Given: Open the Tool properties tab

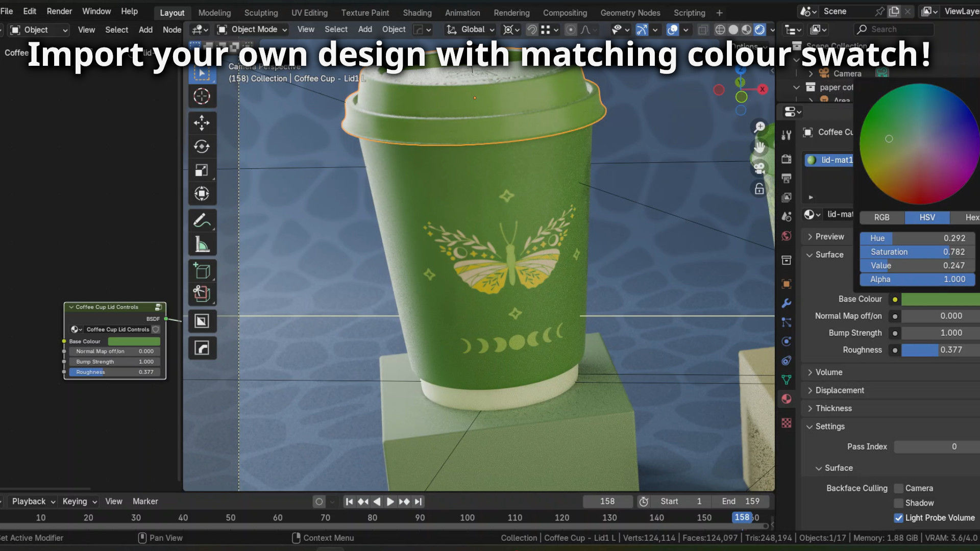Looking at the screenshot, I should [787, 135].
